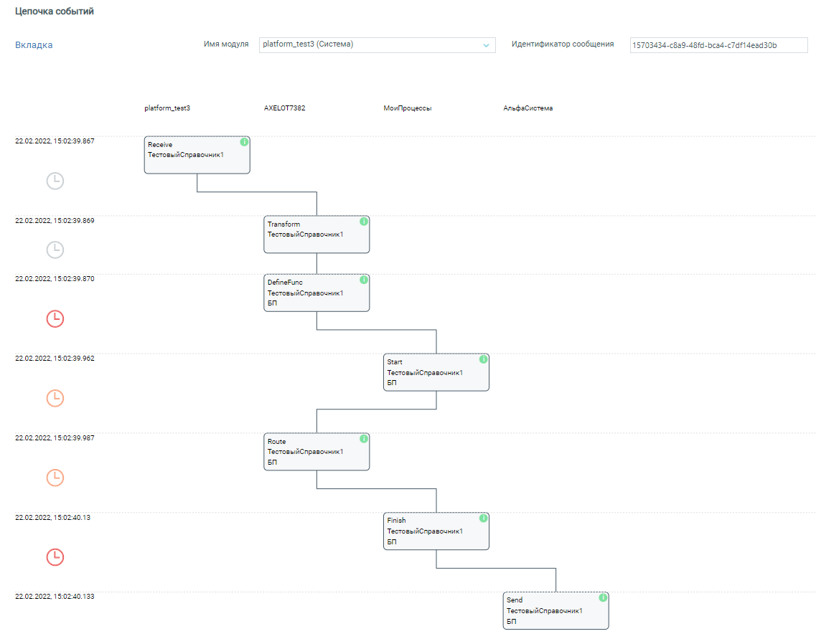Click the info icon on Finish node
This screenshot has width=816, height=644.
pos(483,518)
